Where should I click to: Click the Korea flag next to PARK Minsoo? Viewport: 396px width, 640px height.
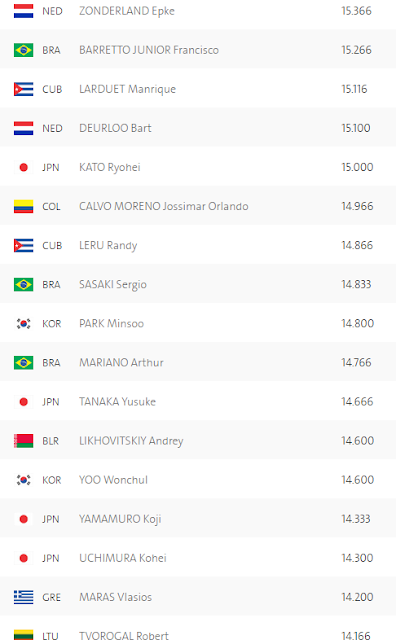[24, 324]
